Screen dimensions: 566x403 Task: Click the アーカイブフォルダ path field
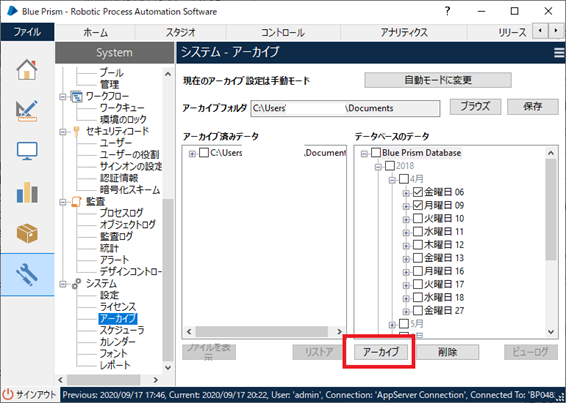[x=345, y=108]
